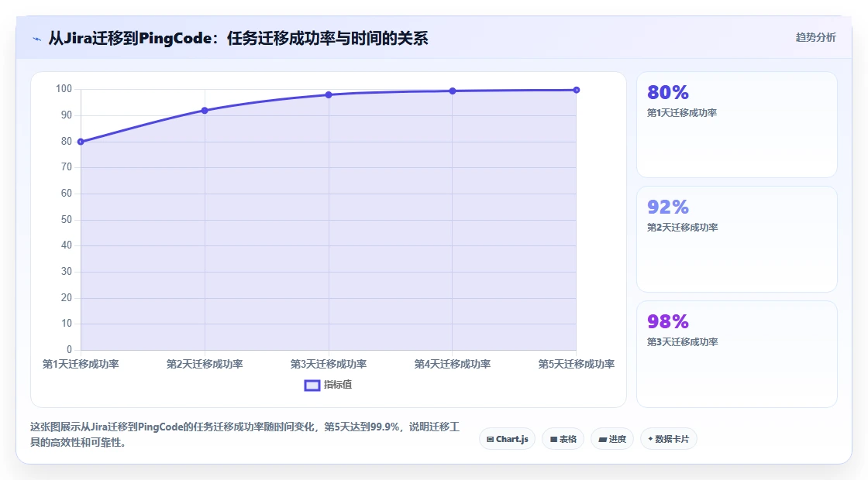Click the y-axis tick label 100
868x480 pixels.
pyautogui.click(x=64, y=89)
